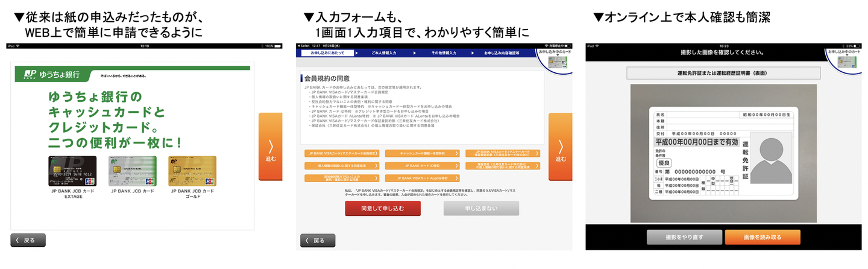Open the その他情報入力 step tab
The height and width of the screenshot is (269, 868).
point(443,53)
